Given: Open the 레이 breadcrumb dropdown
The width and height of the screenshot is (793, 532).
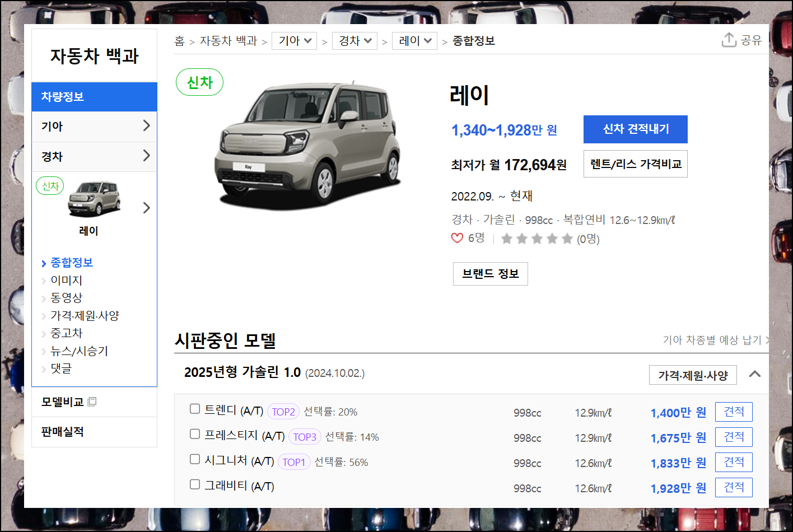Looking at the screenshot, I should click(415, 41).
